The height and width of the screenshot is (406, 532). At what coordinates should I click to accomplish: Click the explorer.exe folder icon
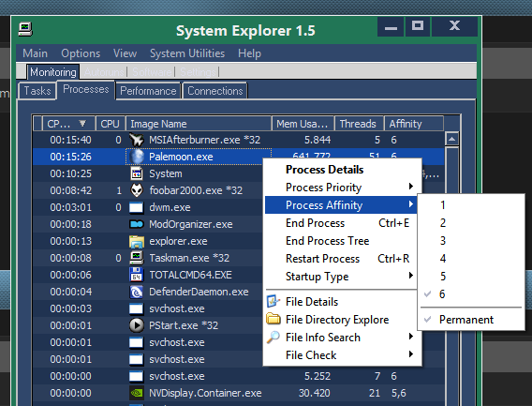137,241
